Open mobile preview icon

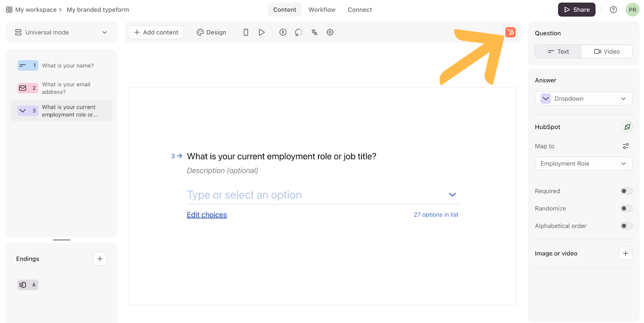246,32
